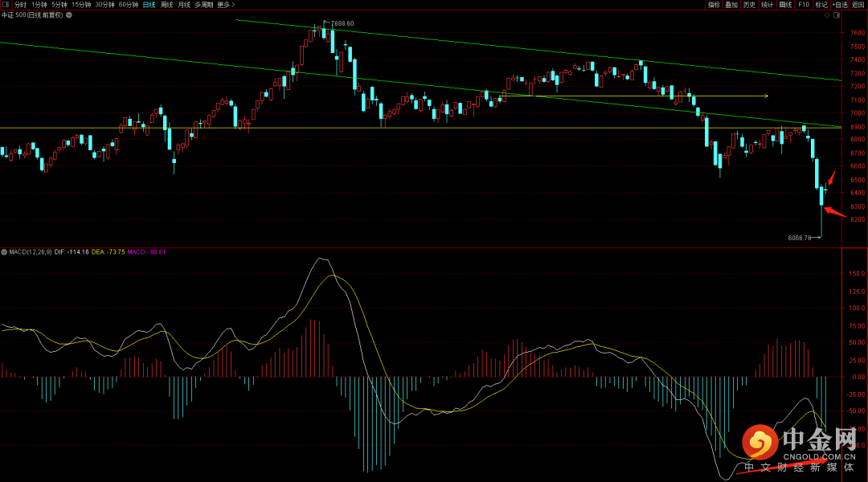Expand the 更多 periods list

tap(225, 5)
